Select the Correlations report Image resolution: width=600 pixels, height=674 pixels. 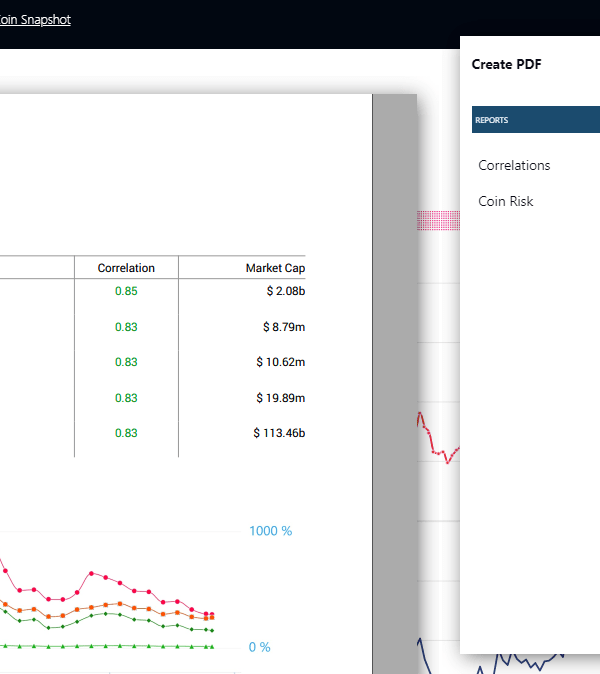point(514,166)
